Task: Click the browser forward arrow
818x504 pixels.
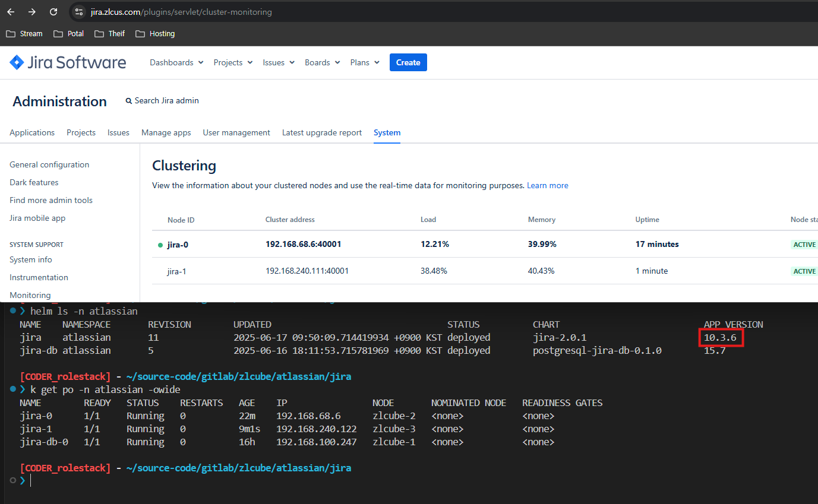Action: point(32,12)
